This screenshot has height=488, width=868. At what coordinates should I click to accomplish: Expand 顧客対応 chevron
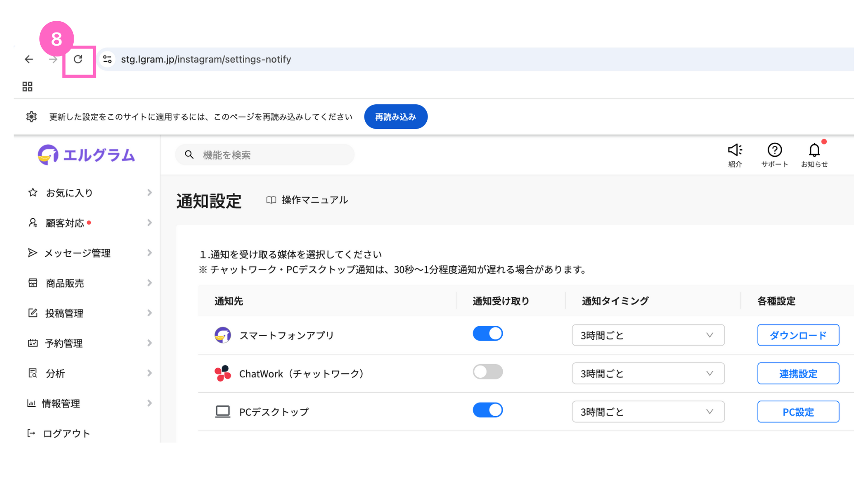(x=150, y=223)
